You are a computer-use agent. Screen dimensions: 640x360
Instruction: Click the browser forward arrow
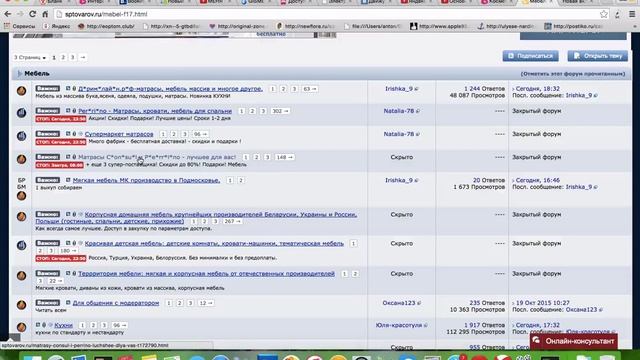20,14
